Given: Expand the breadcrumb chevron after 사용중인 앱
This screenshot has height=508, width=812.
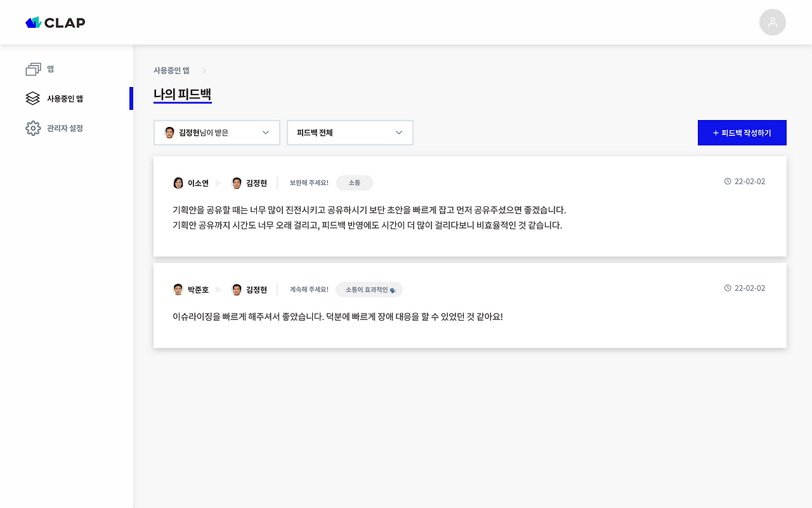Looking at the screenshot, I should click(x=203, y=70).
